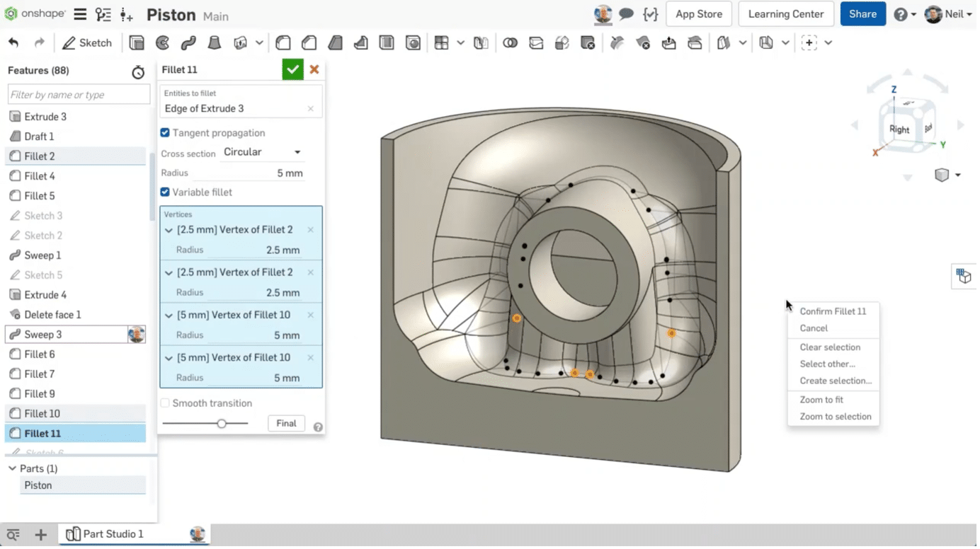Screen dimensions: 980x549
Task: Enable Tangent propagation for Fillet 11
Action: click(x=164, y=132)
